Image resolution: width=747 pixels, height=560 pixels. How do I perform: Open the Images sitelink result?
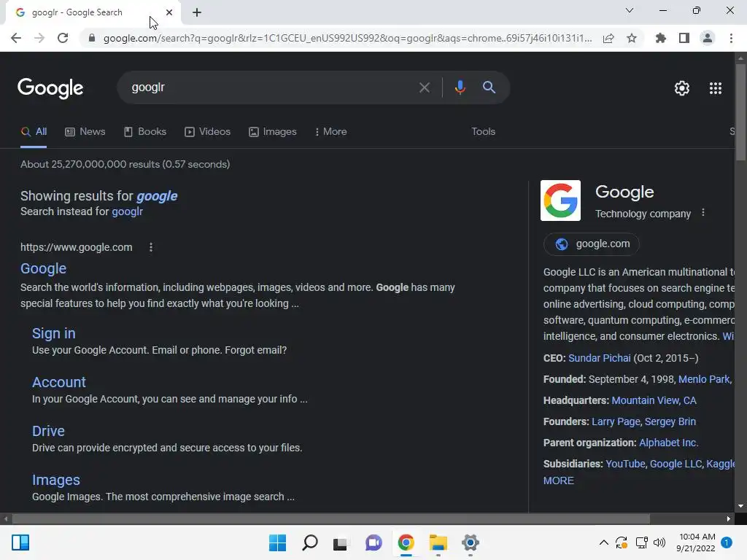(x=55, y=480)
